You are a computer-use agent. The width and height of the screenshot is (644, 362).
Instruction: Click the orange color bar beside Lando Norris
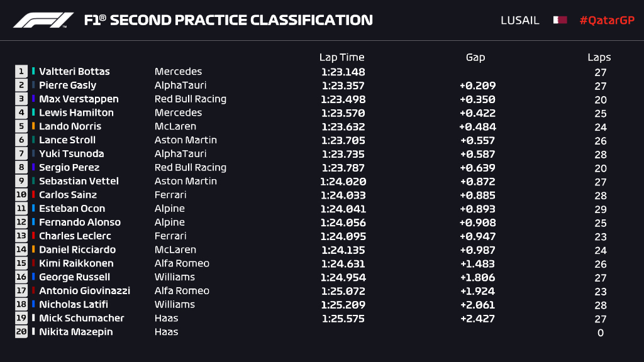click(x=33, y=126)
